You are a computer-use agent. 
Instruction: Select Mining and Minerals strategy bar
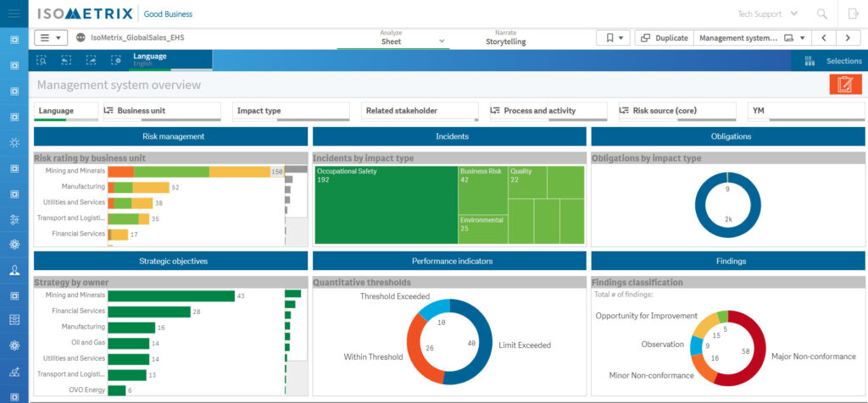coord(171,295)
